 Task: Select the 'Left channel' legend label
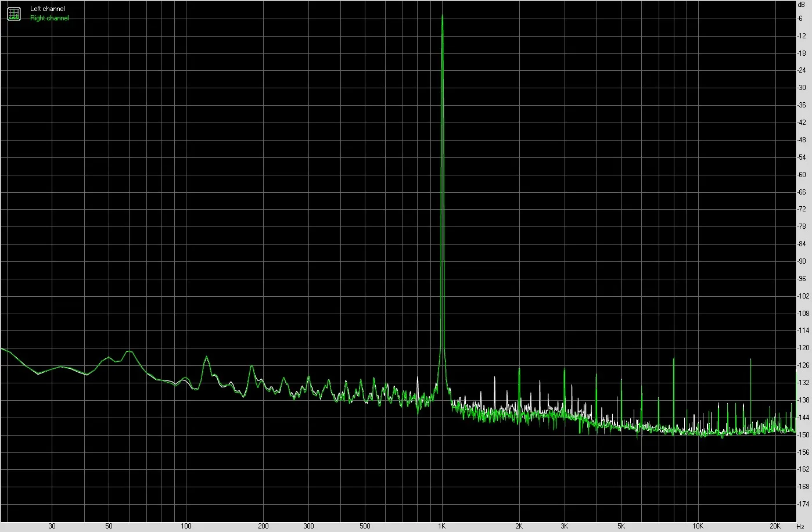tap(48, 9)
